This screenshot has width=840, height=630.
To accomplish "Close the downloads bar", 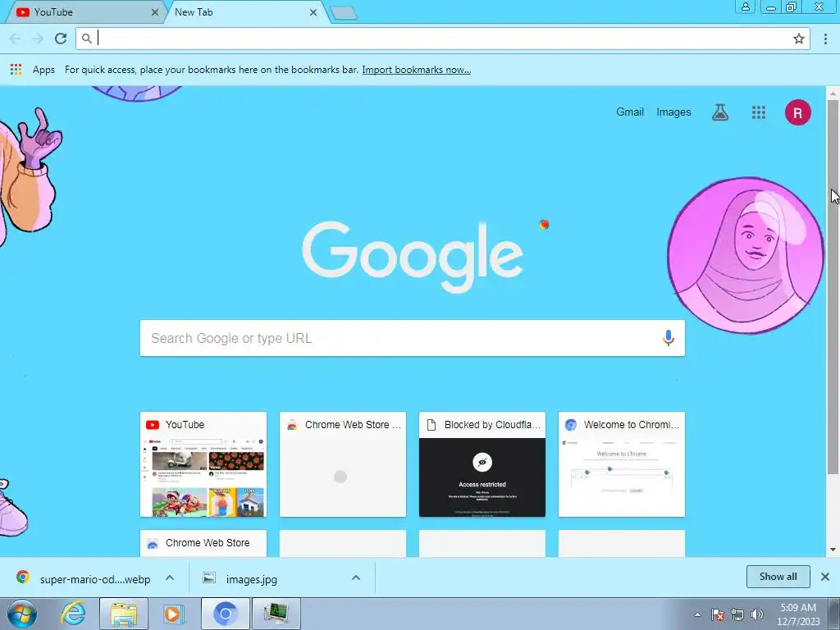I will [x=825, y=577].
